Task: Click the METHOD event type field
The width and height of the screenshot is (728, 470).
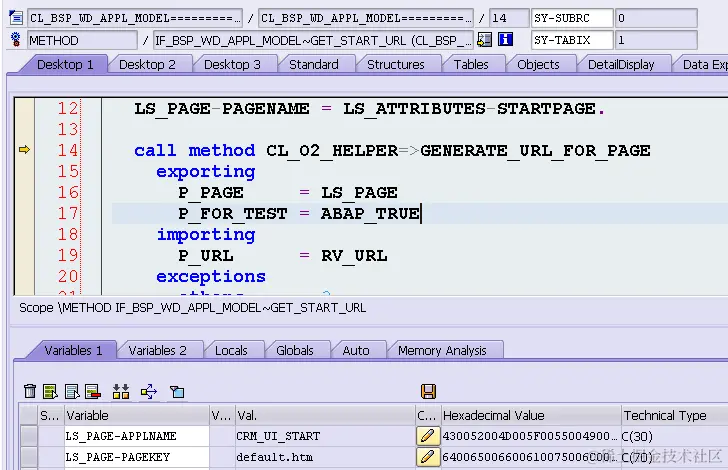Action: tap(82, 40)
